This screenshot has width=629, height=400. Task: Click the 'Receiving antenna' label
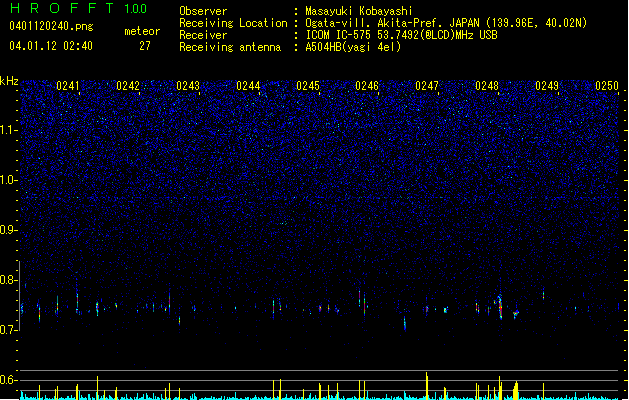coord(230,47)
